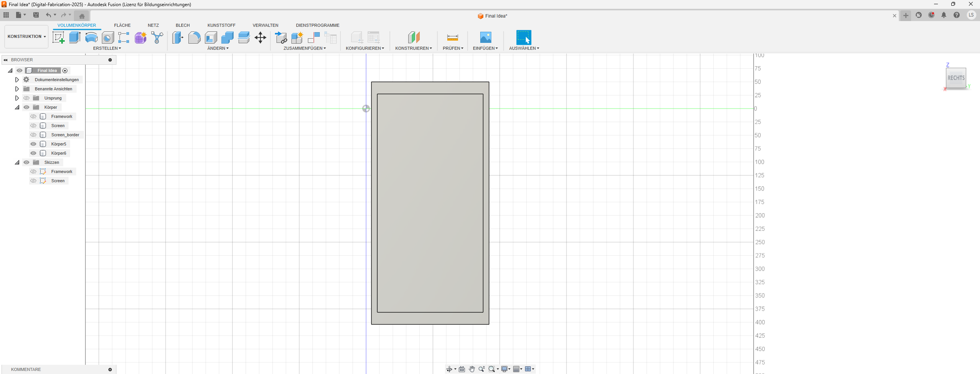Click the Fillet tool icon

[194, 38]
